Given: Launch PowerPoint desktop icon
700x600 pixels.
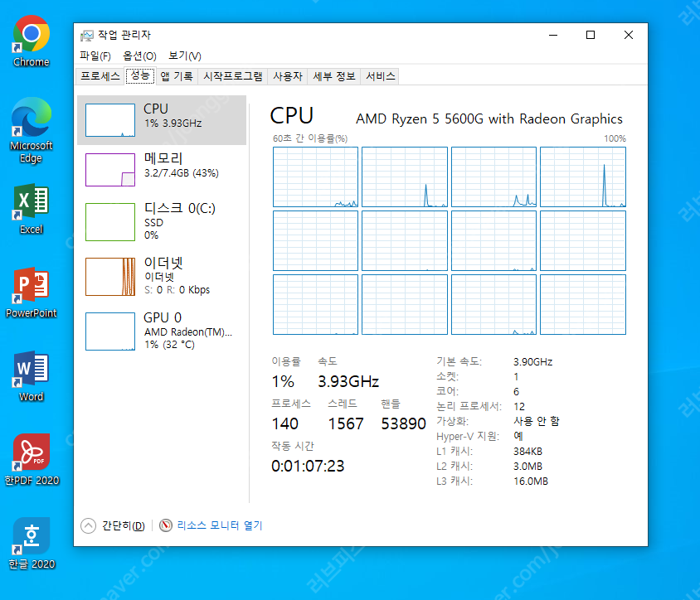Looking at the screenshot, I should tap(31, 293).
